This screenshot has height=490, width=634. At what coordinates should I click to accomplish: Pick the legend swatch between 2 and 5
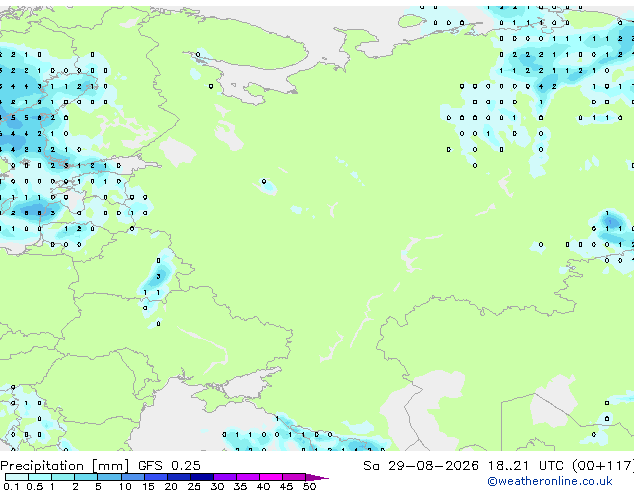[x=86, y=477]
